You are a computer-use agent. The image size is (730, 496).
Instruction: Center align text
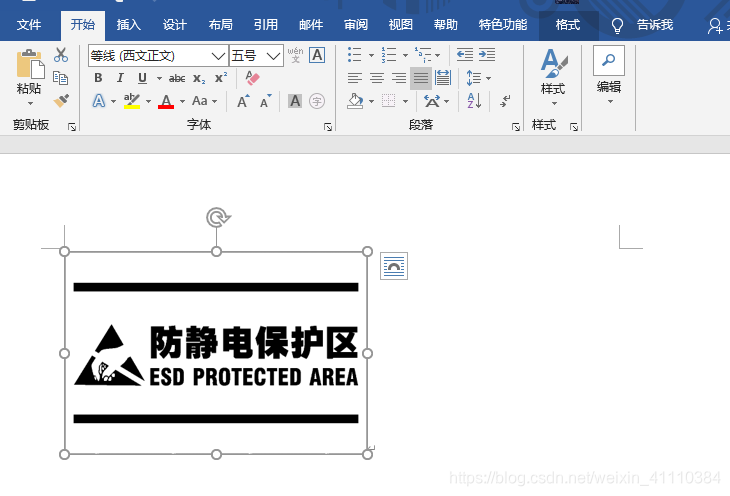point(377,78)
